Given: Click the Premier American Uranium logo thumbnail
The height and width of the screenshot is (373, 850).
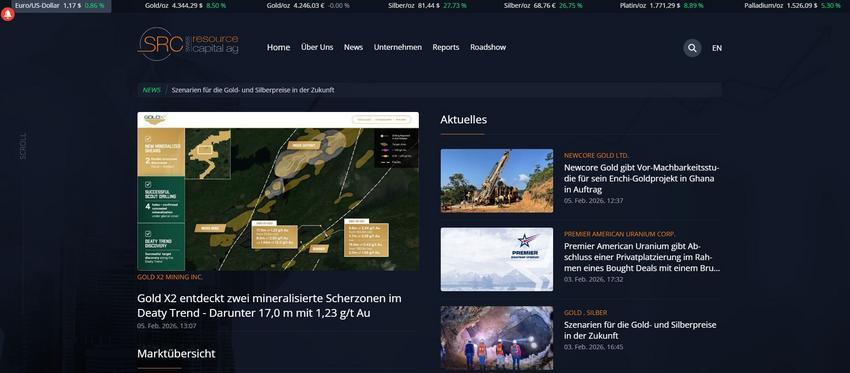Looking at the screenshot, I should pyautogui.click(x=497, y=259).
